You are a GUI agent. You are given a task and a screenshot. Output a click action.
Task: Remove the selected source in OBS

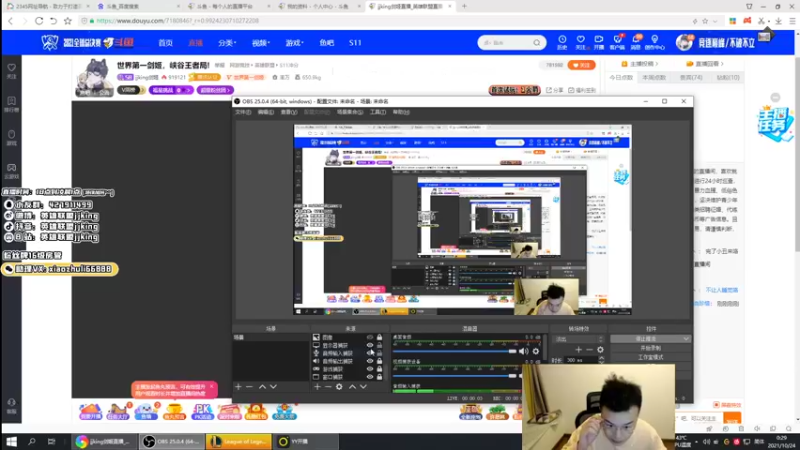[328, 387]
